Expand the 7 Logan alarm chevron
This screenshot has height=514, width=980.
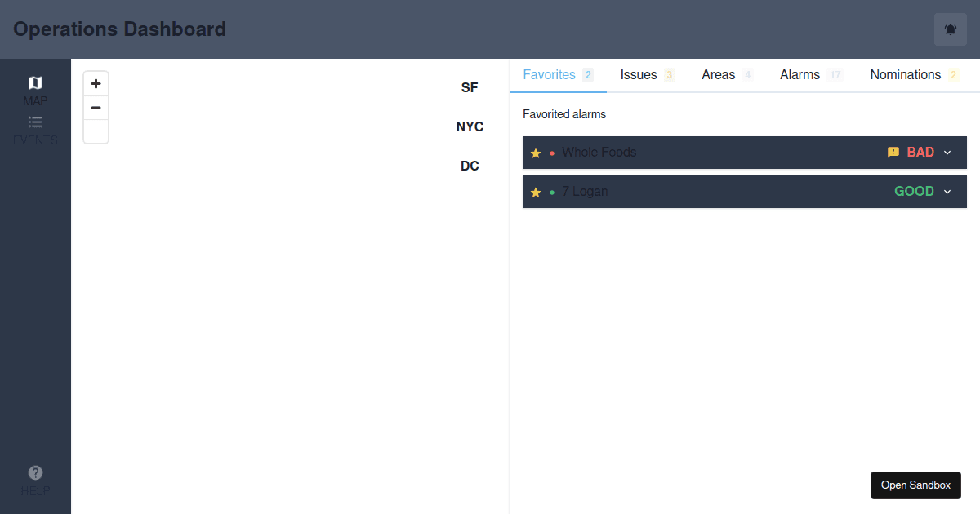(947, 192)
